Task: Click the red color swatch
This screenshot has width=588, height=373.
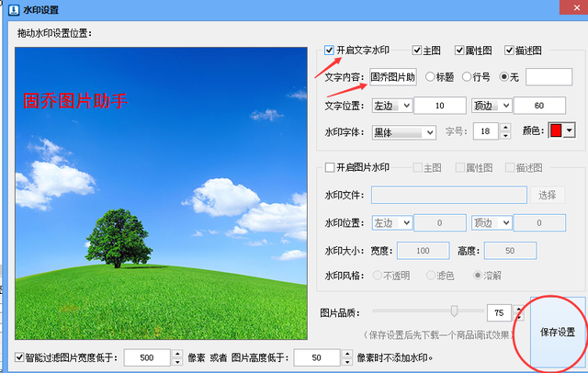Action: (x=556, y=130)
